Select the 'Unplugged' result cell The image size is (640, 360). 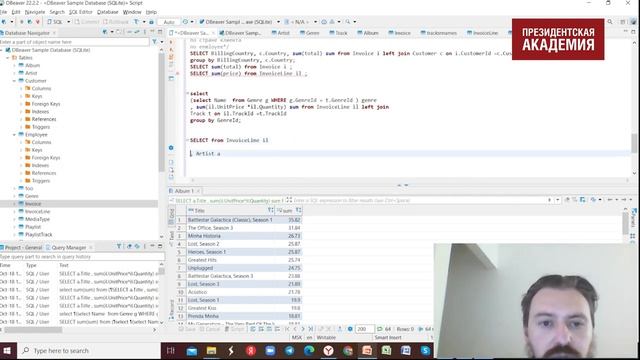pyautogui.click(x=231, y=268)
